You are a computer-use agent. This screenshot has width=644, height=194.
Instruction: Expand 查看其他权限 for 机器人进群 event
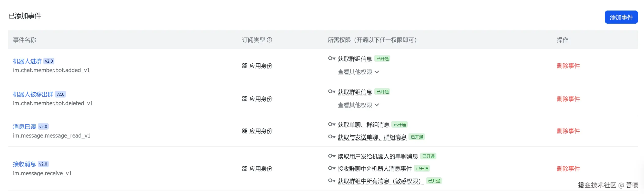(x=358, y=72)
